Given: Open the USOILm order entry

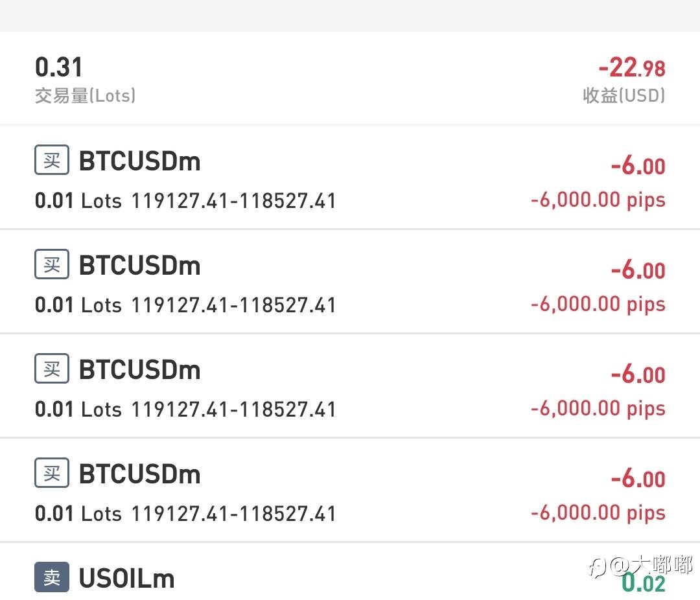Looking at the screenshot, I should [126, 579].
